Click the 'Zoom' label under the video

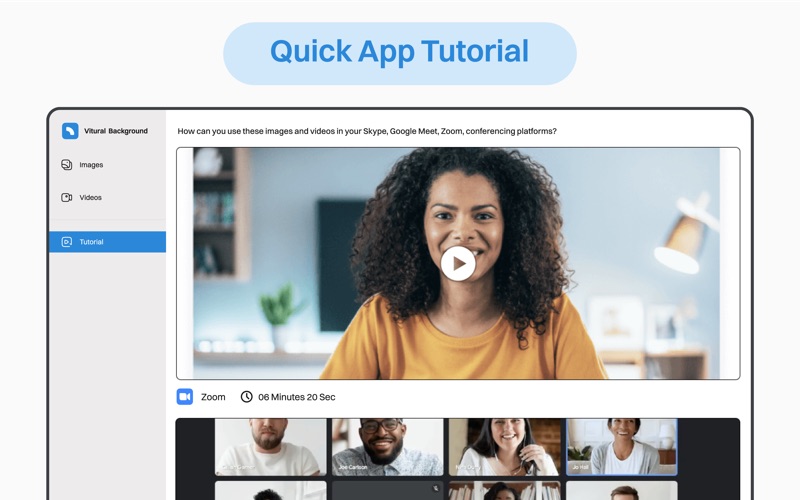pyautogui.click(x=213, y=397)
